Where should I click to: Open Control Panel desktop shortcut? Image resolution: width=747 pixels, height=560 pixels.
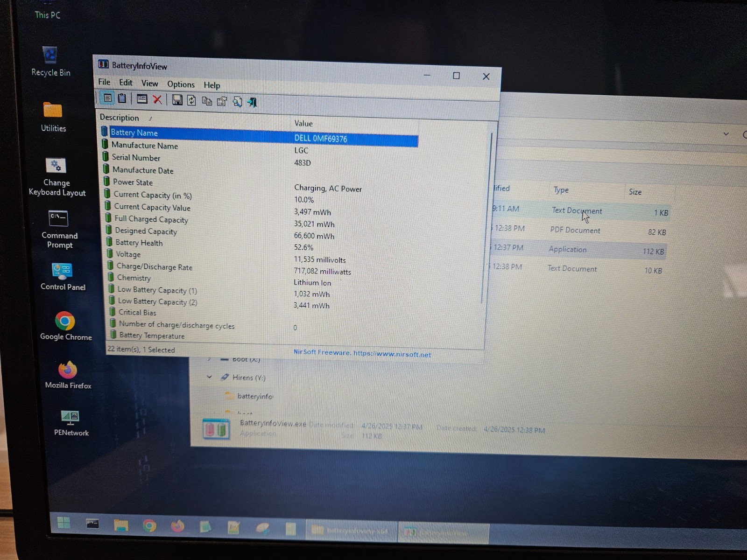(63, 277)
